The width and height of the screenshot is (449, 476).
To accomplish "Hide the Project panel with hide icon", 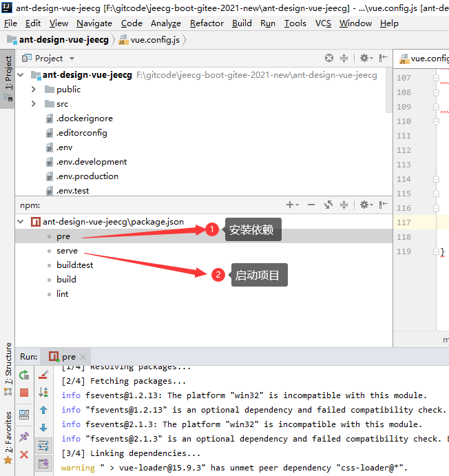I will coord(383,58).
